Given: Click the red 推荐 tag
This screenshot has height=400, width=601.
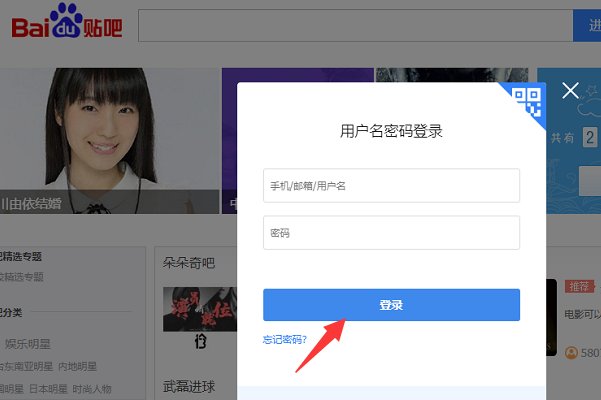Looking at the screenshot, I should coord(579,287).
